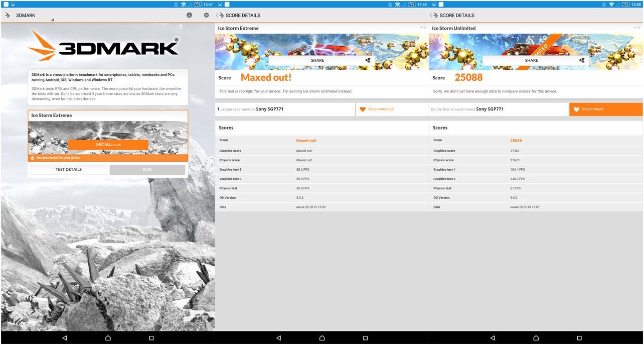Tap recent apps button under Ice Storm Unlimited results
Image resolution: width=644 pixels, height=345 pixels.
coord(579,338)
